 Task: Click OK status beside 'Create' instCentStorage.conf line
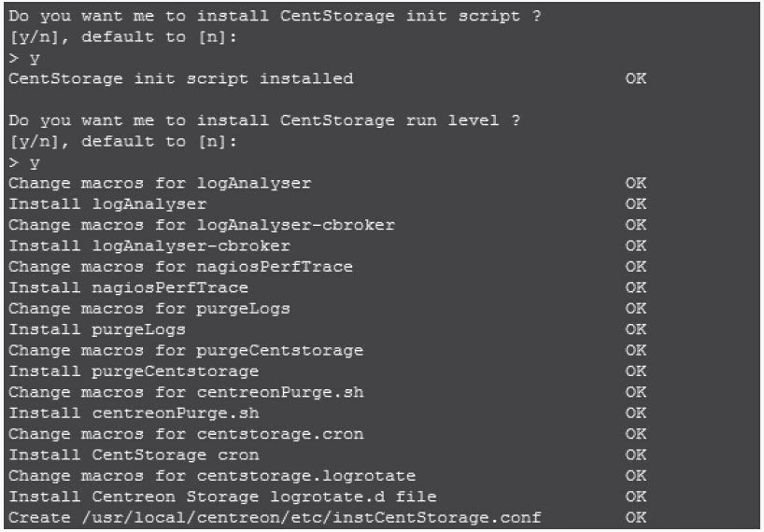point(635,517)
